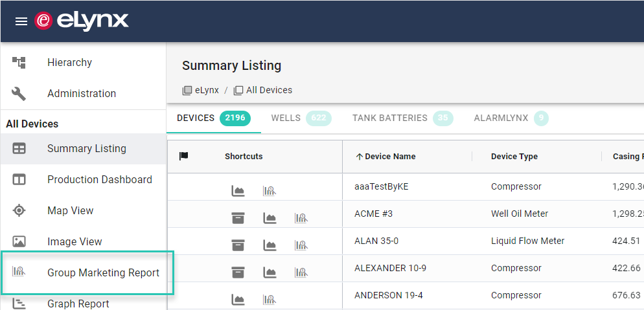Click the 424.51 casing value

pyautogui.click(x=626, y=241)
